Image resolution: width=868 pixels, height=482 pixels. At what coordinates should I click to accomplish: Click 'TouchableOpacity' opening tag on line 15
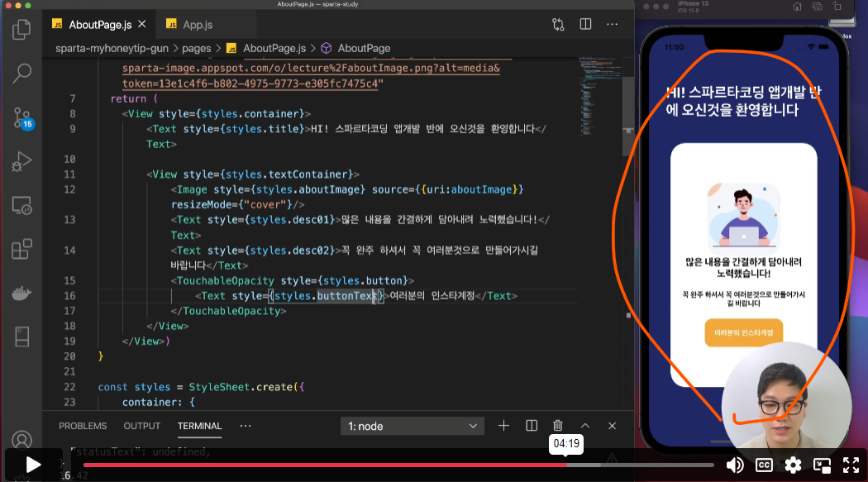pos(226,280)
